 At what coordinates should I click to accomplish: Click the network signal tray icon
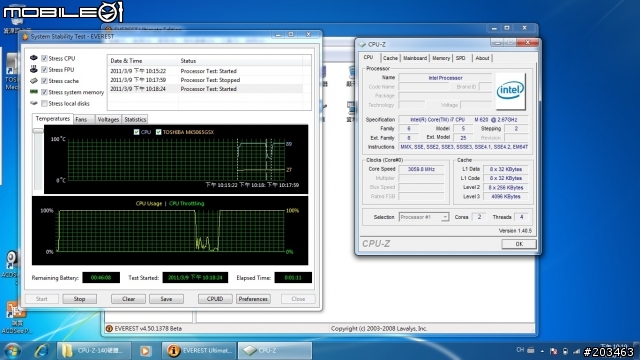pyautogui.click(x=576, y=351)
